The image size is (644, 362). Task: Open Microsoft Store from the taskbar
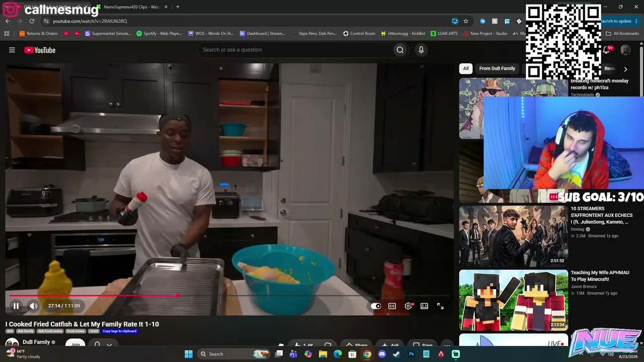[x=352, y=354]
